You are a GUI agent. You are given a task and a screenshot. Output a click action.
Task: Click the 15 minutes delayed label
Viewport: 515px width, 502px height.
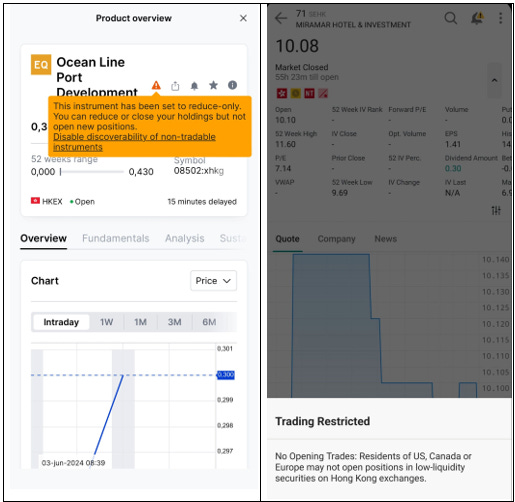coord(202,202)
